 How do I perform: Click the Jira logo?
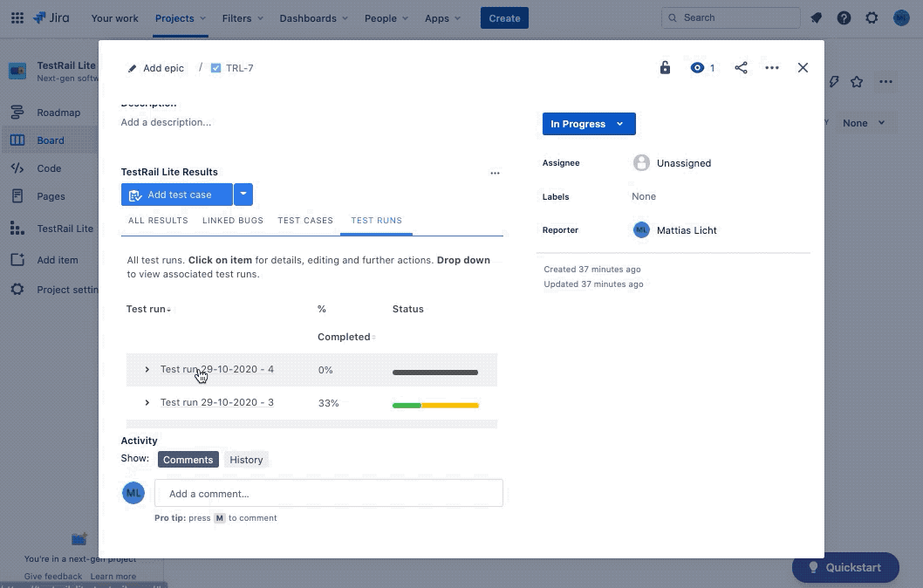tap(51, 17)
